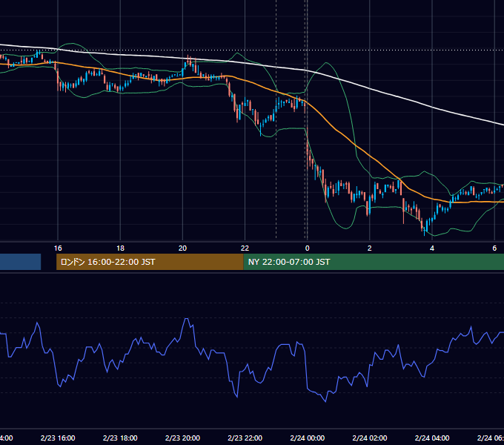504x445 pixels.
Task: Click the hour label 20 on price chart axis
Action: 182,248
